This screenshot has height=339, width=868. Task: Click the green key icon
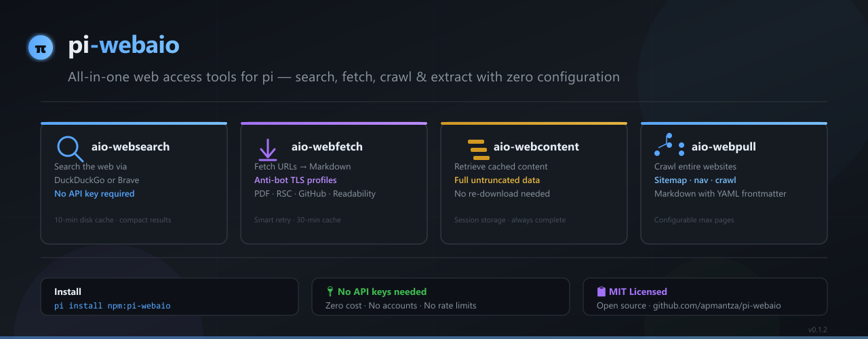pos(330,292)
